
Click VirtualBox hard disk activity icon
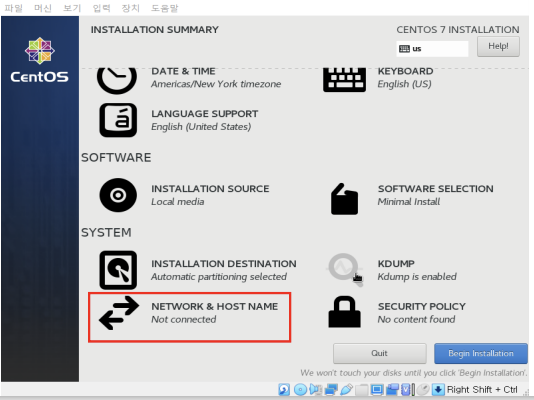(x=284, y=389)
